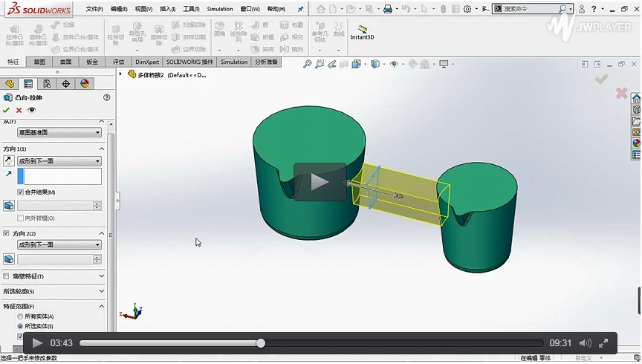Open the 工具 Tools menu
The width and height of the screenshot is (642, 364).
191,9
